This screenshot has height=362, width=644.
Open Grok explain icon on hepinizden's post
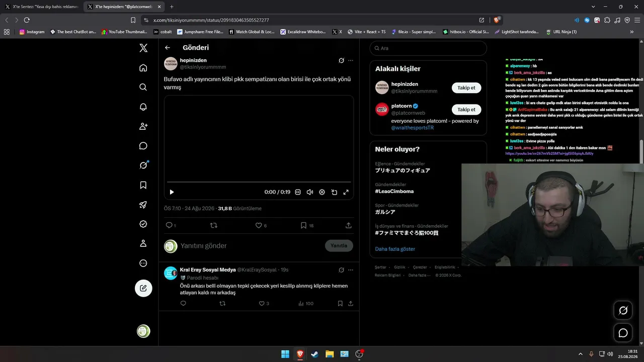pos(341,60)
